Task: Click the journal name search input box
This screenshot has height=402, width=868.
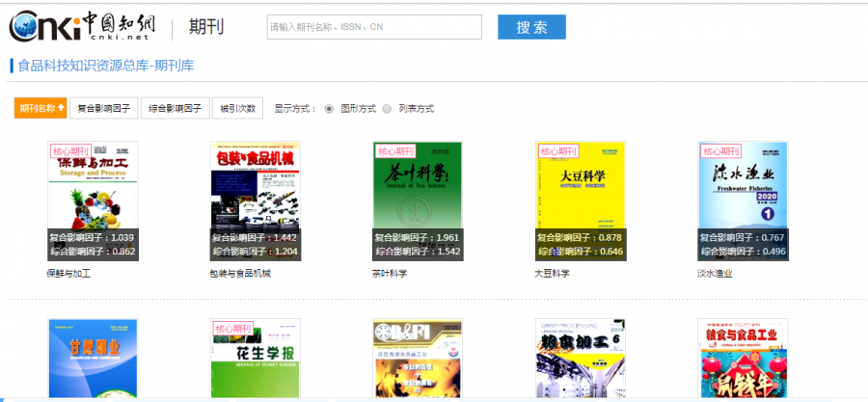Action: click(x=374, y=27)
